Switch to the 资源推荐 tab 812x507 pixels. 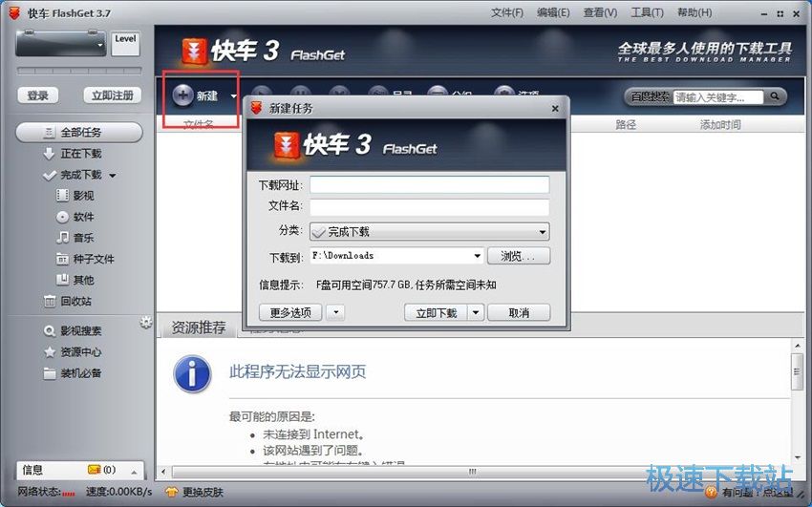pyautogui.click(x=199, y=327)
